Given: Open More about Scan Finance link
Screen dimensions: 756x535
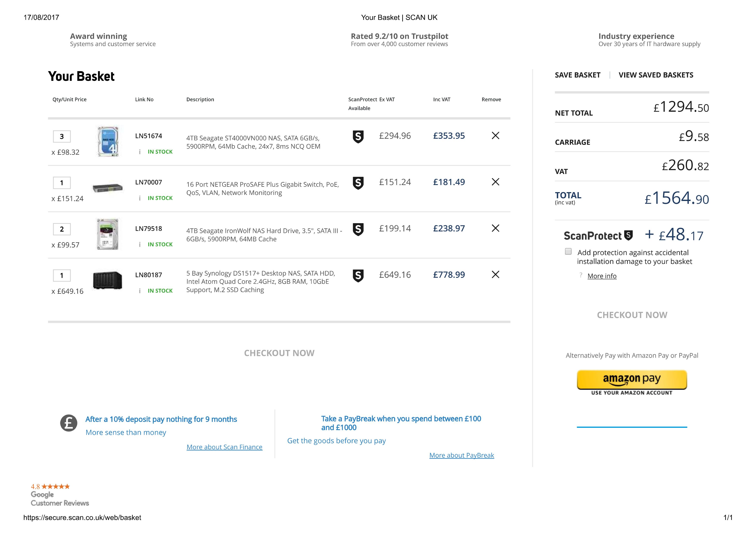Looking at the screenshot, I should [x=225, y=447].
